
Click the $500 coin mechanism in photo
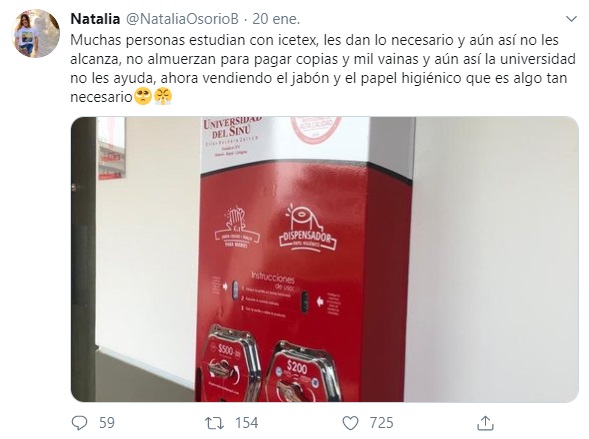coord(228,360)
